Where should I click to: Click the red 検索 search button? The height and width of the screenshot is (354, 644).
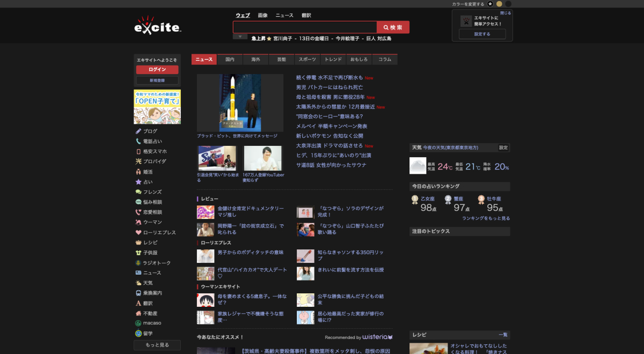(x=393, y=27)
